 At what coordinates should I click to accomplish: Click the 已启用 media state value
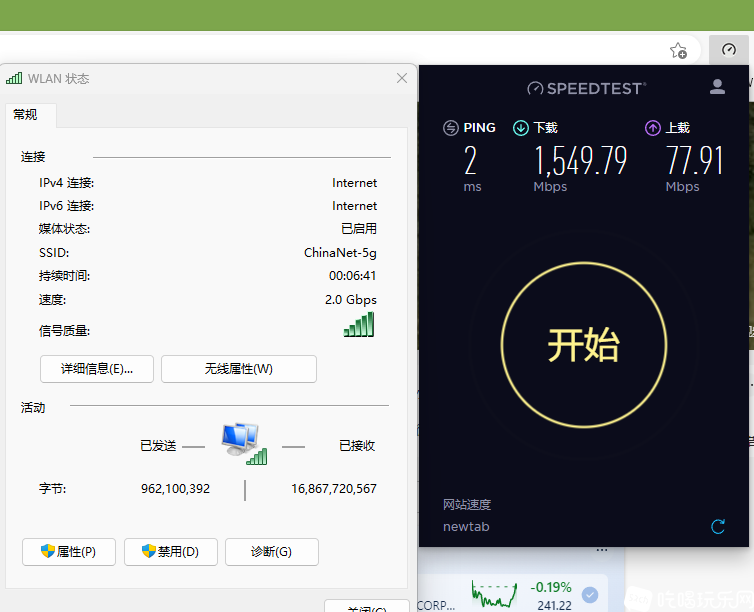tap(359, 229)
